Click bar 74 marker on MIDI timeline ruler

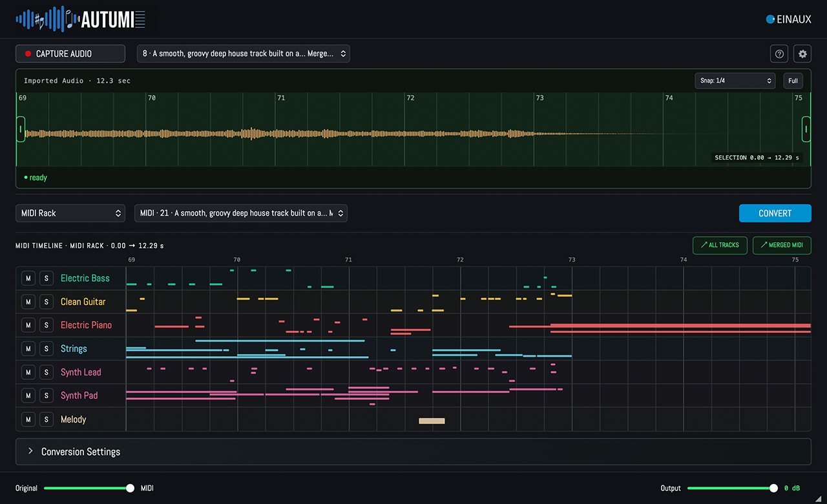pos(684,259)
